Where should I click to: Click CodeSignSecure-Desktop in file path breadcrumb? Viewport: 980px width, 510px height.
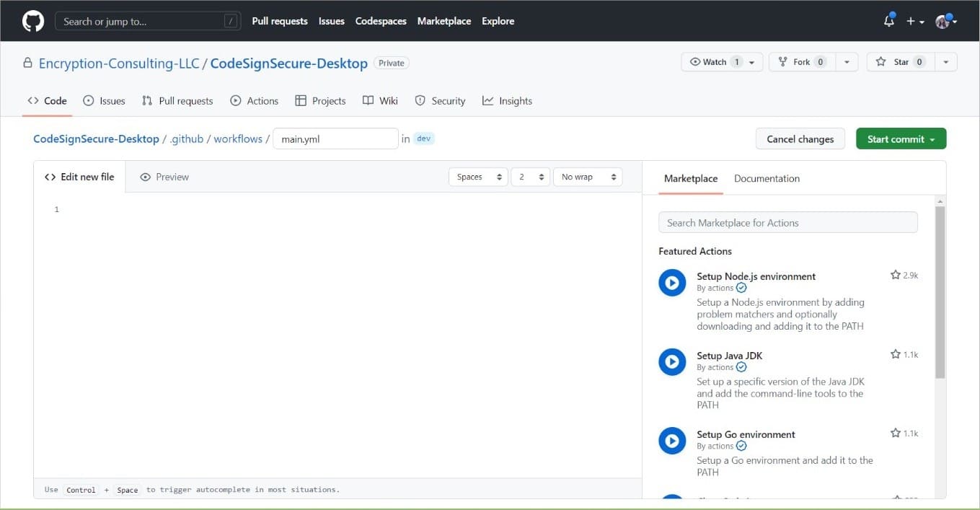(96, 139)
